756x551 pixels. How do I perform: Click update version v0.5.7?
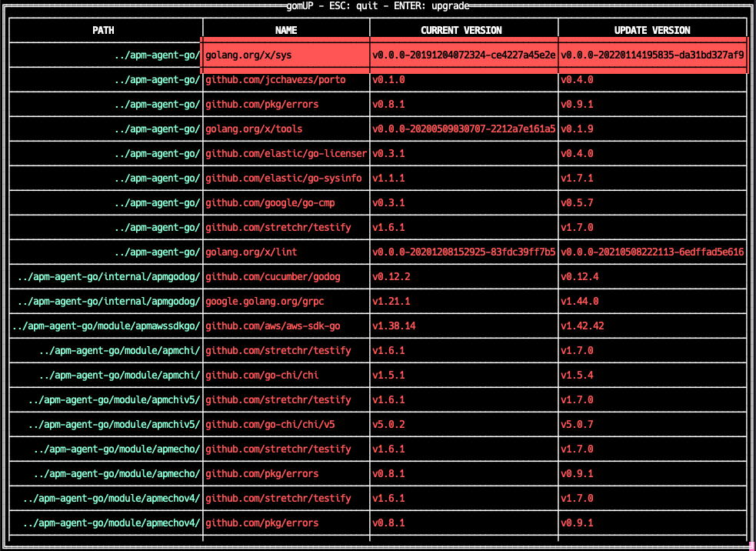(x=577, y=202)
